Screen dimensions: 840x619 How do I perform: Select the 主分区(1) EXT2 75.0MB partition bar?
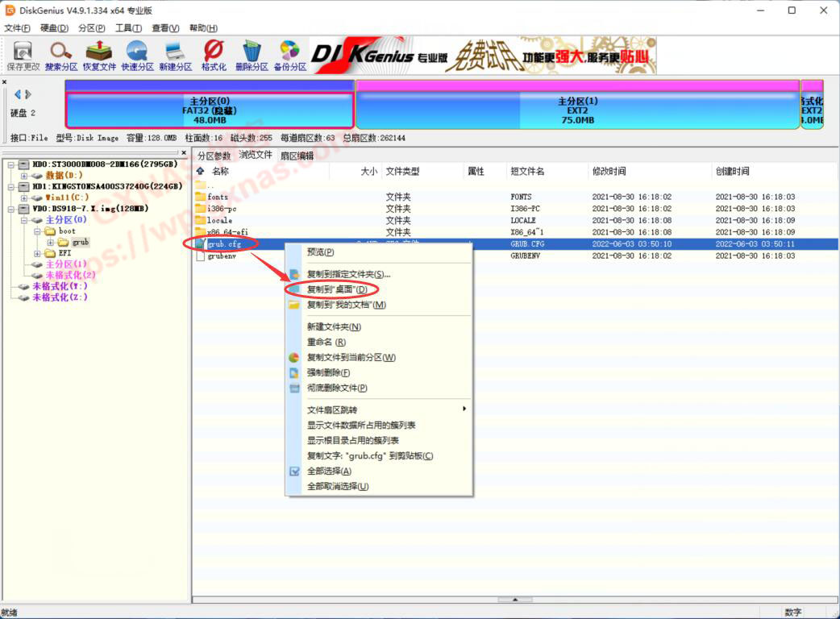pos(576,110)
